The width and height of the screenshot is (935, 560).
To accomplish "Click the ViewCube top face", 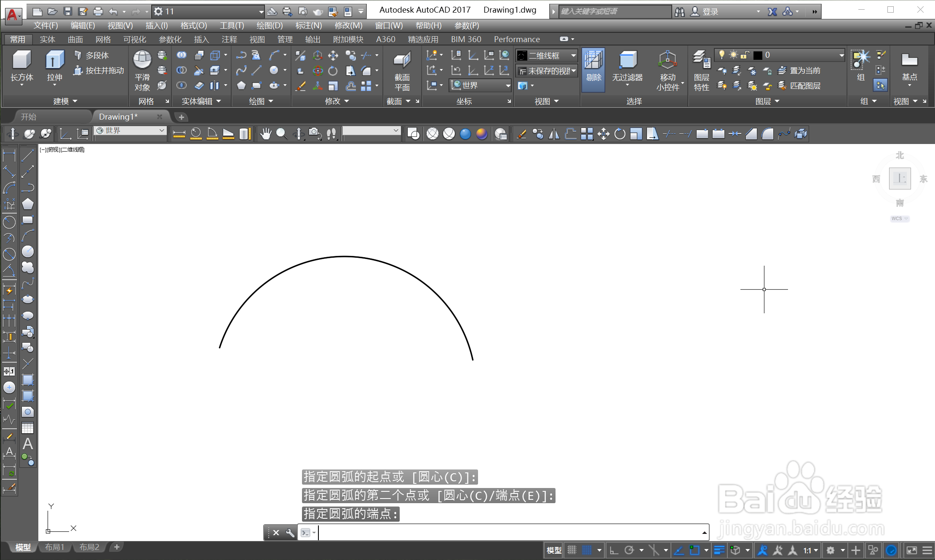I will coord(900,178).
